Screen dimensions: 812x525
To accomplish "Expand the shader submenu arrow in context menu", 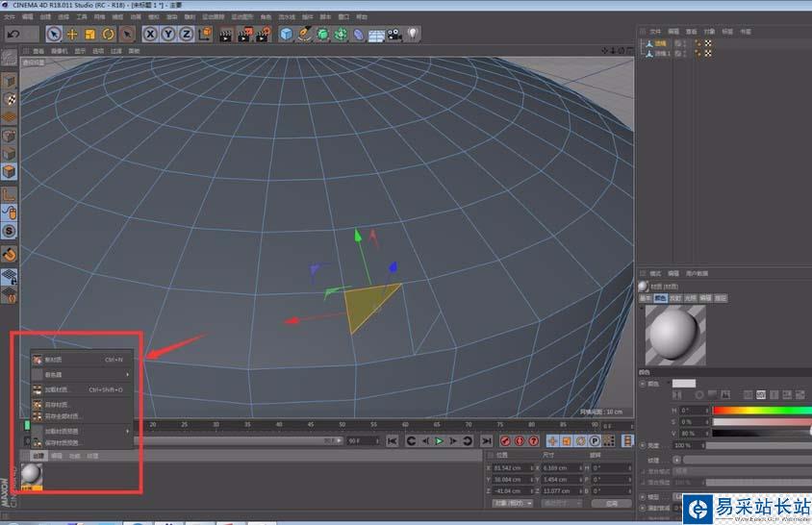I will tap(128, 374).
